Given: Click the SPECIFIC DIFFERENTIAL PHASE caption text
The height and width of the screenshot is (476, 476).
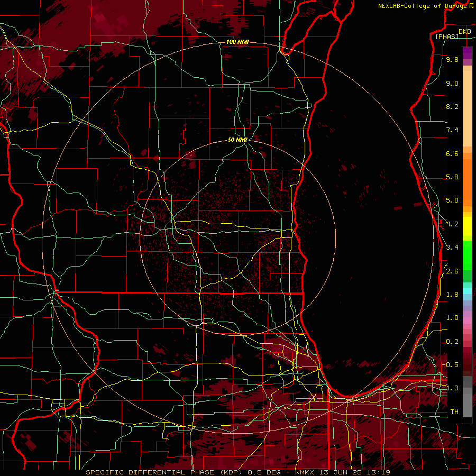Looking at the screenshot, I should pyautogui.click(x=150, y=472).
